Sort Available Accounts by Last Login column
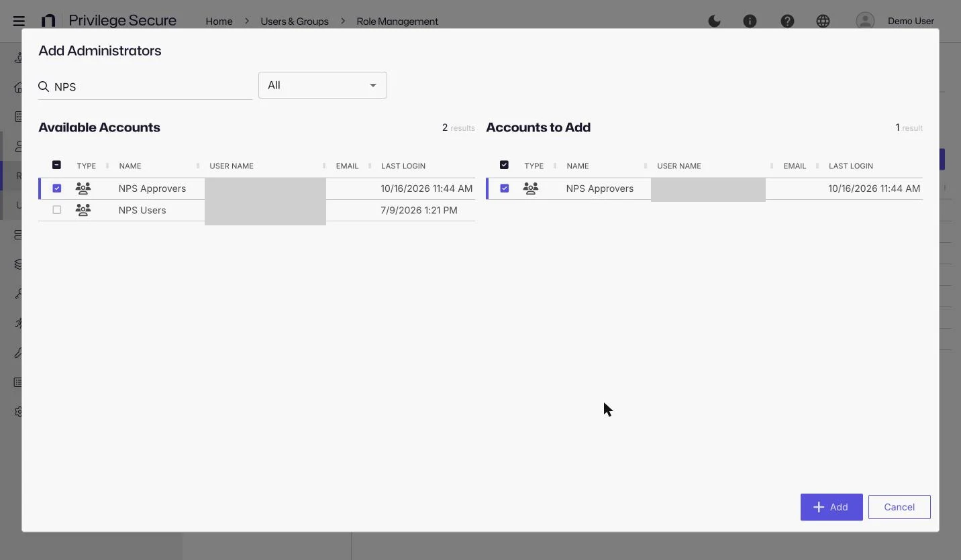Viewport: 961px width, 560px height. click(x=403, y=166)
